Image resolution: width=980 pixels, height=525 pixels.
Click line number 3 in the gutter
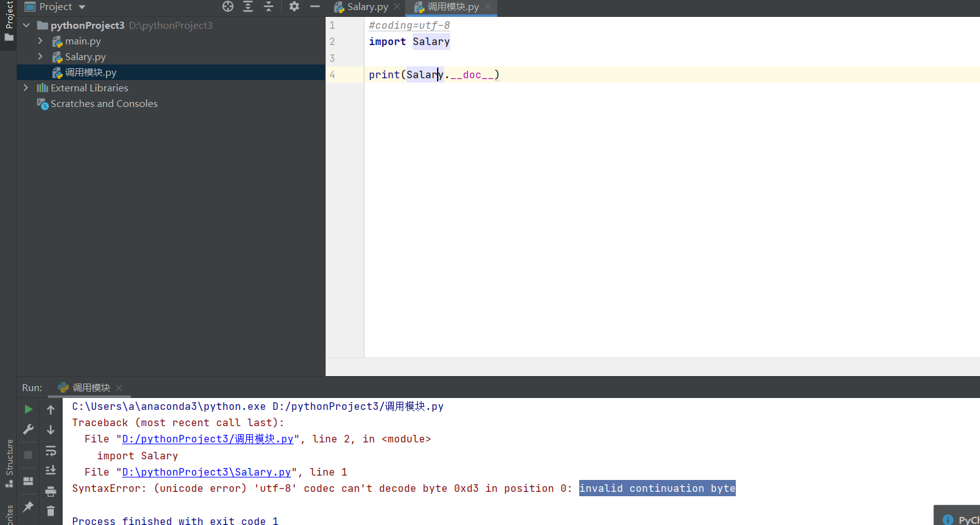pos(332,58)
